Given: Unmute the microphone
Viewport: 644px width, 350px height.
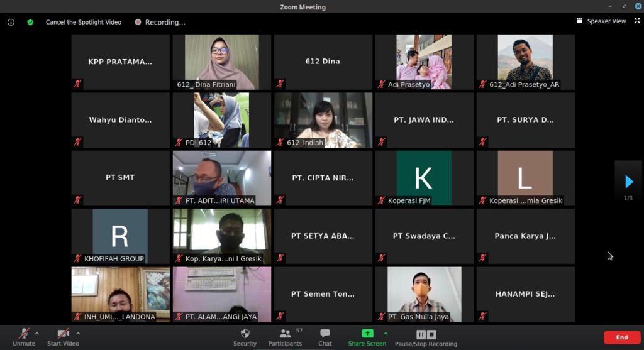Looking at the screenshot, I should coord(24,334).
